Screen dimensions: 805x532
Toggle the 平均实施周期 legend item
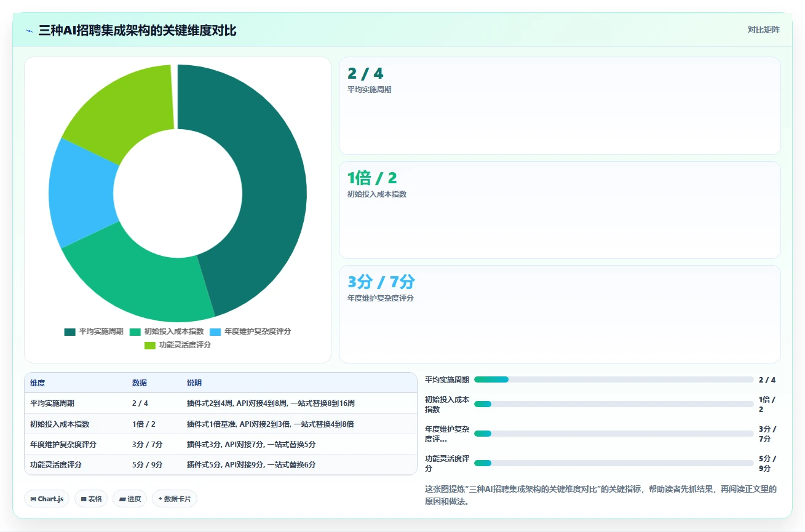(x=93, y=332)
